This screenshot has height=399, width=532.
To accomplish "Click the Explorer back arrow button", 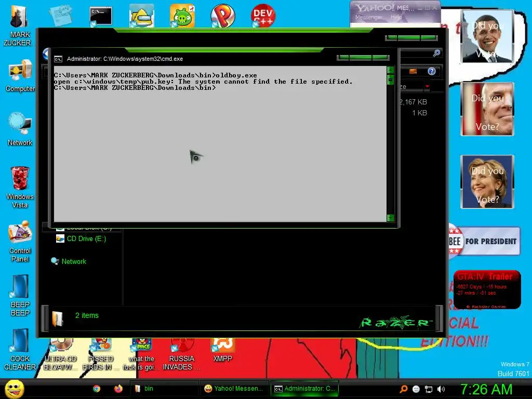I will [46, 54].
